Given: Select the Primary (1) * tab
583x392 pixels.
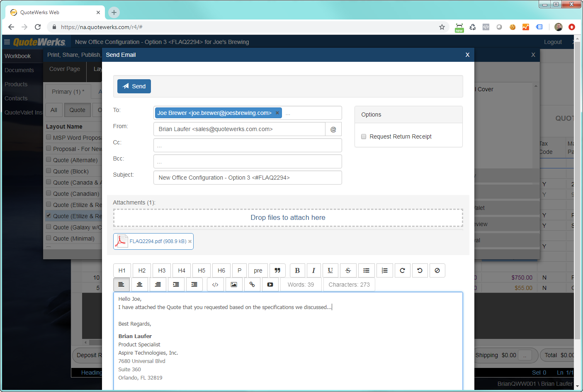Looking at the screenshot, I should tap(68, 92).
